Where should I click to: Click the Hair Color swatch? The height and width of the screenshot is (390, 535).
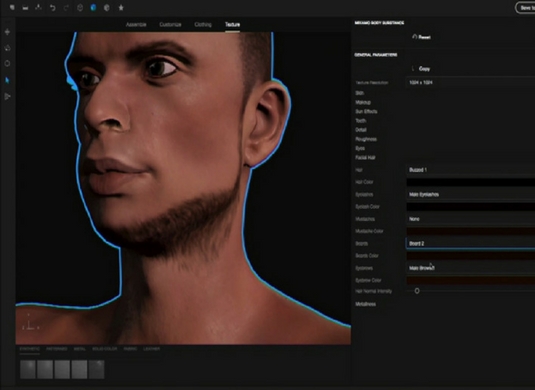[471, 182]
